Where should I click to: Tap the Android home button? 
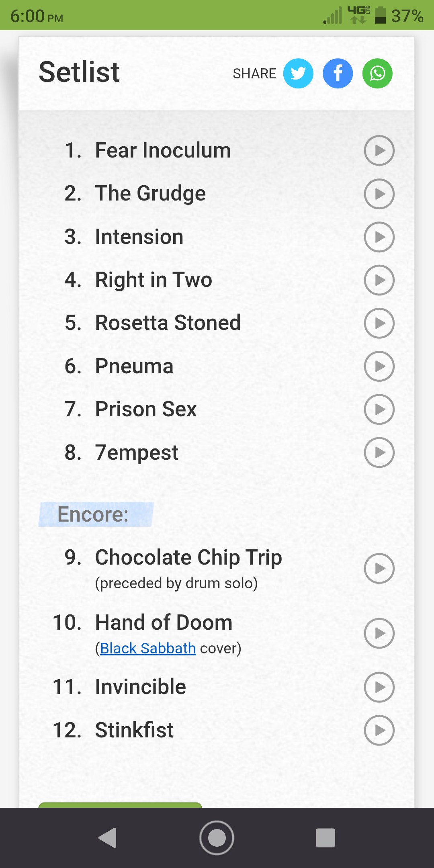[x=217, y=838]
